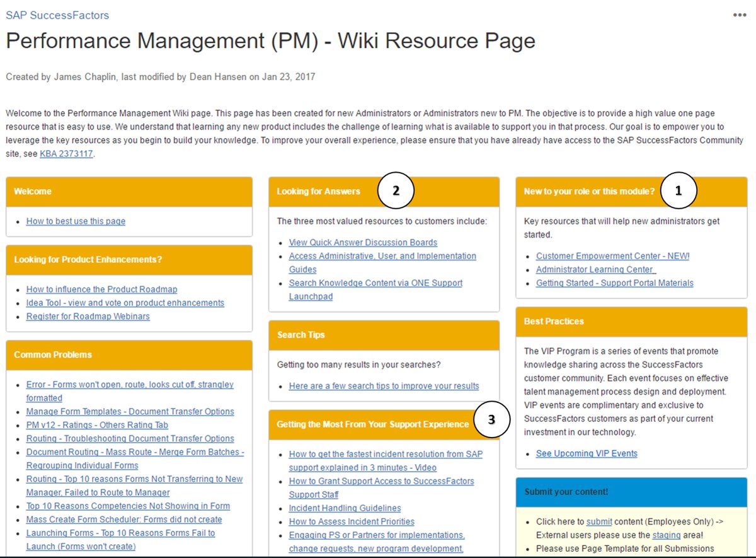
Task: Open How to Assess Incident Priorities
Action: (x=352, y=521)
